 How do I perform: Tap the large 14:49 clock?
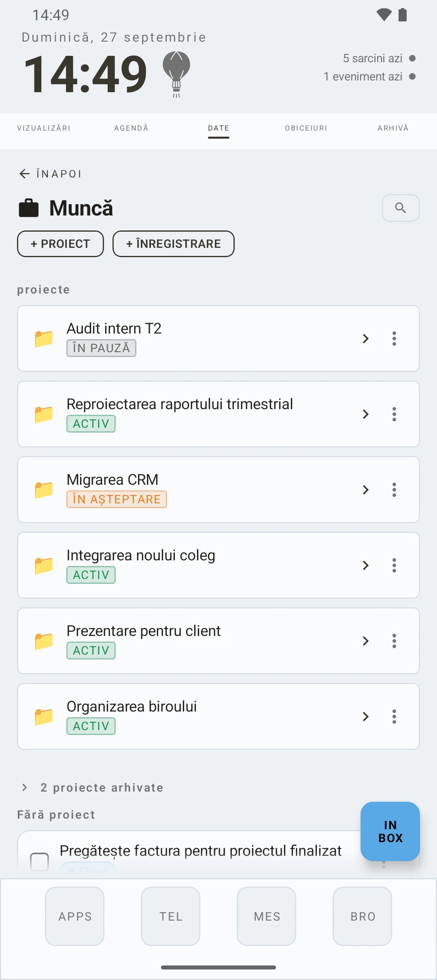(x=85, y=74)
